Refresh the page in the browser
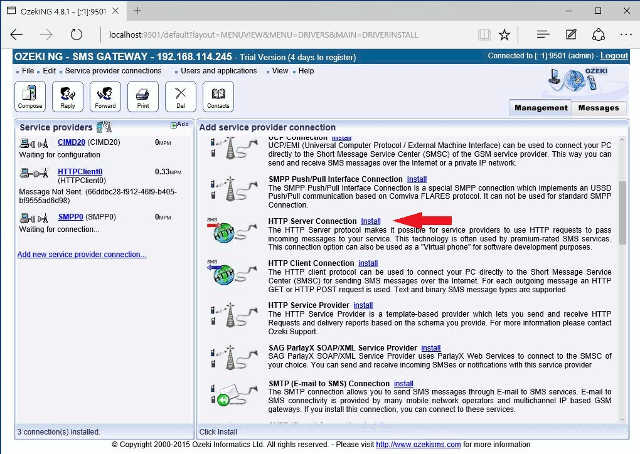The height and width of the screenshot is (454, 640). [76, 35]
